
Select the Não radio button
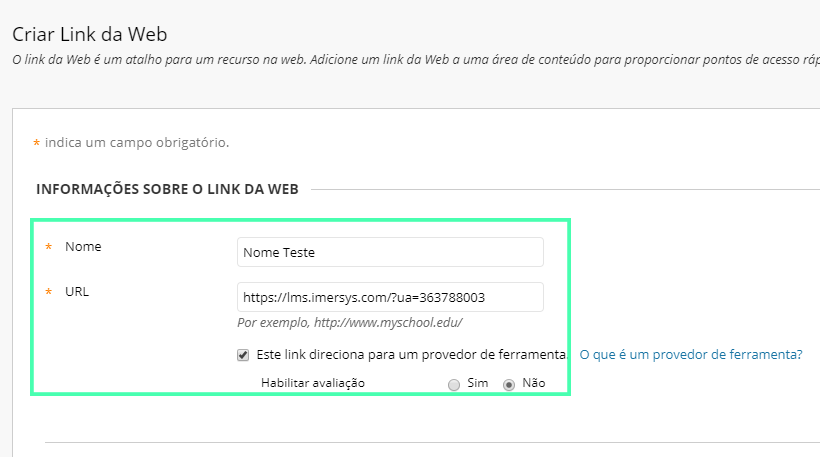pyautogui.click(x=509, y=385)
